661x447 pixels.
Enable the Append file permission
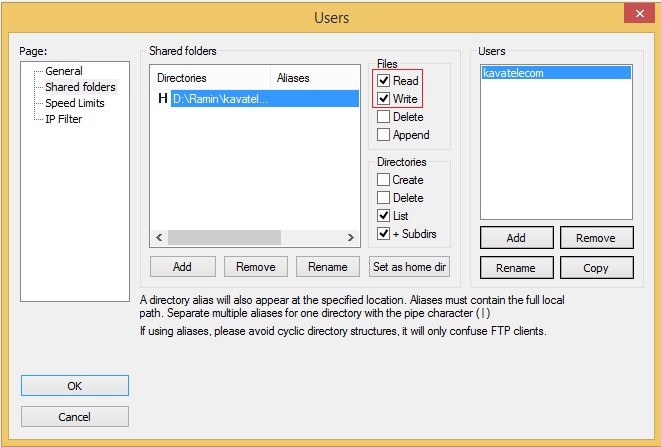[x=384, y=135]
